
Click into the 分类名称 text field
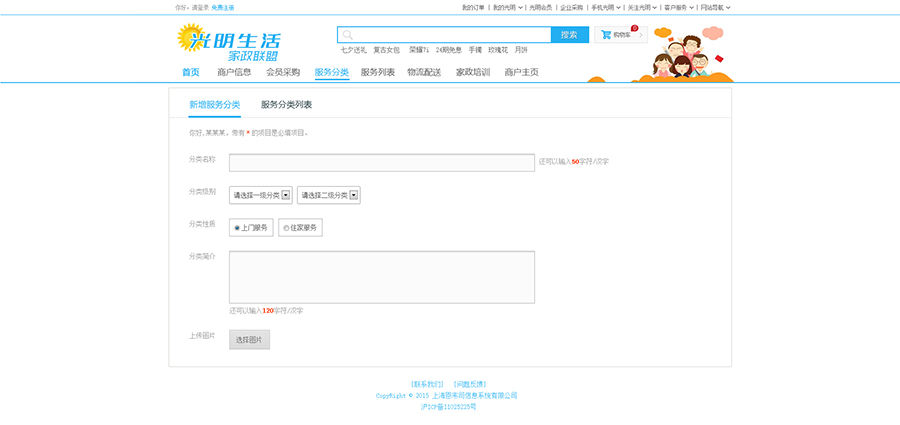381,162
